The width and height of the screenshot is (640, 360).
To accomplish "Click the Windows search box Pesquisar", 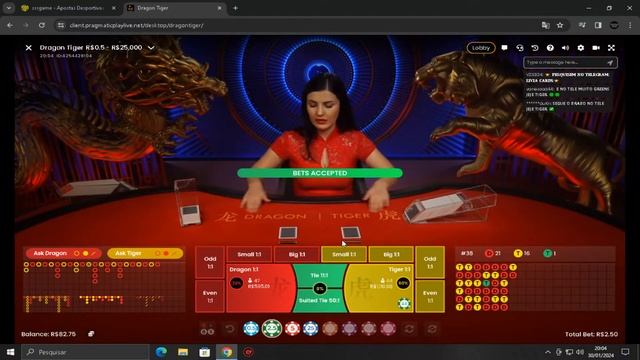I will click(86, 352).
